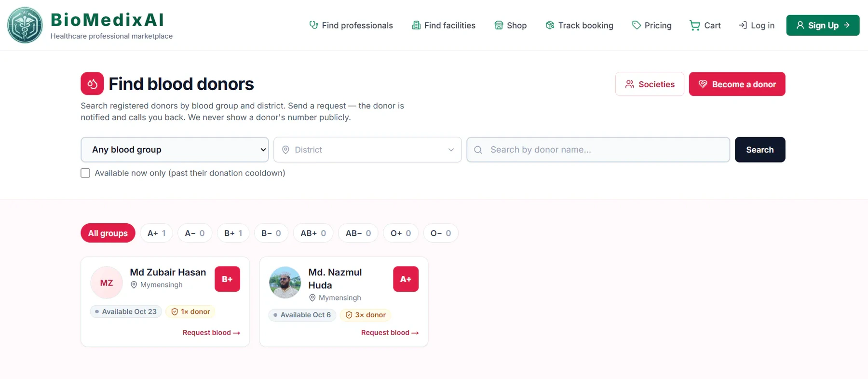Image resolution: width=868 pixels, height=379 pixels.
Task: Click the Pricing tag icon
Action: [x=637, y=25]
